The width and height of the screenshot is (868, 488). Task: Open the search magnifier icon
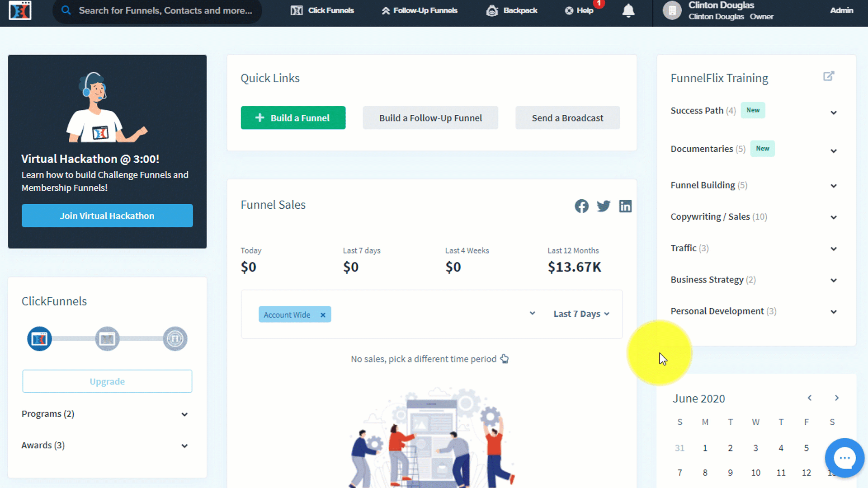point(66,10)
